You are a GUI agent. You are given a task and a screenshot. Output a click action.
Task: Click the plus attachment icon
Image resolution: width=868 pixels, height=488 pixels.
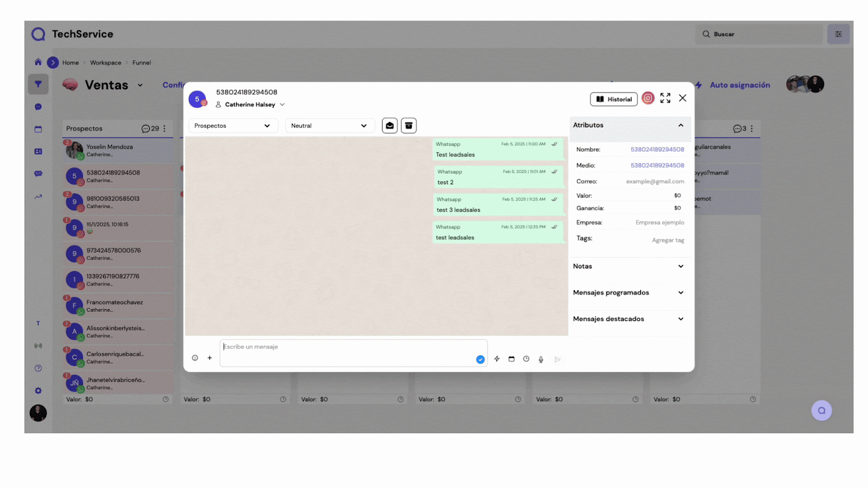(210, 358)
